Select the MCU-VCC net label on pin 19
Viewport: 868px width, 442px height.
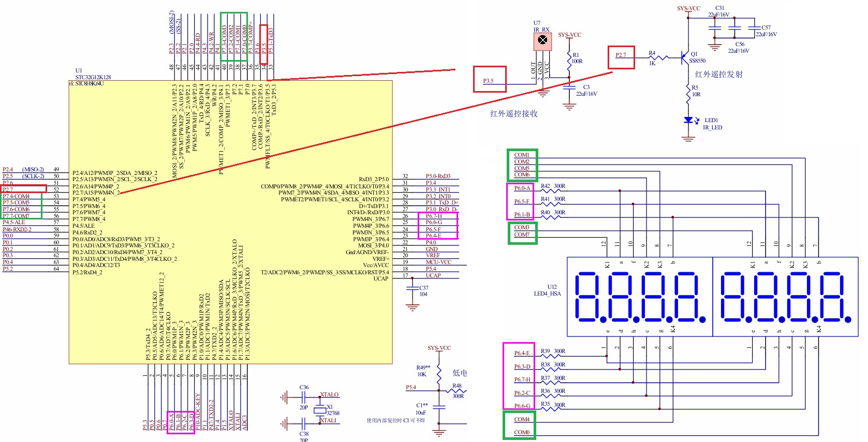[x=438, y=262]
